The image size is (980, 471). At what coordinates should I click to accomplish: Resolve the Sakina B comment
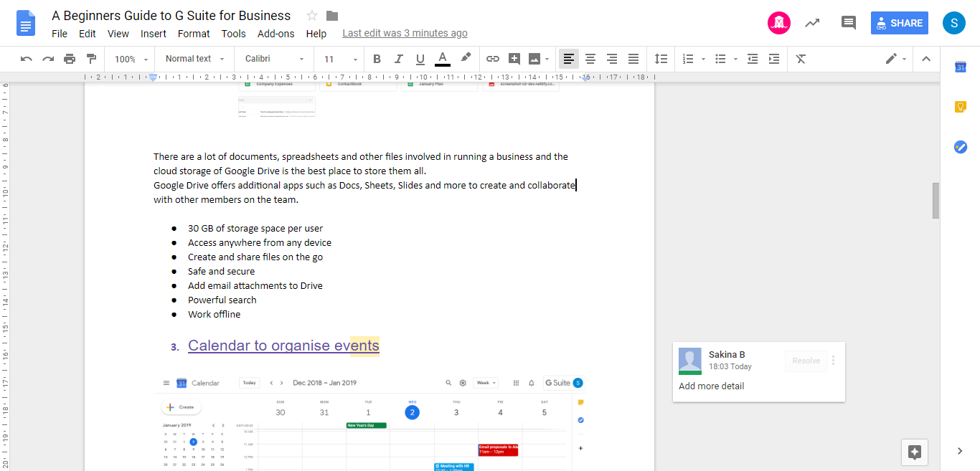pos(806,361)
